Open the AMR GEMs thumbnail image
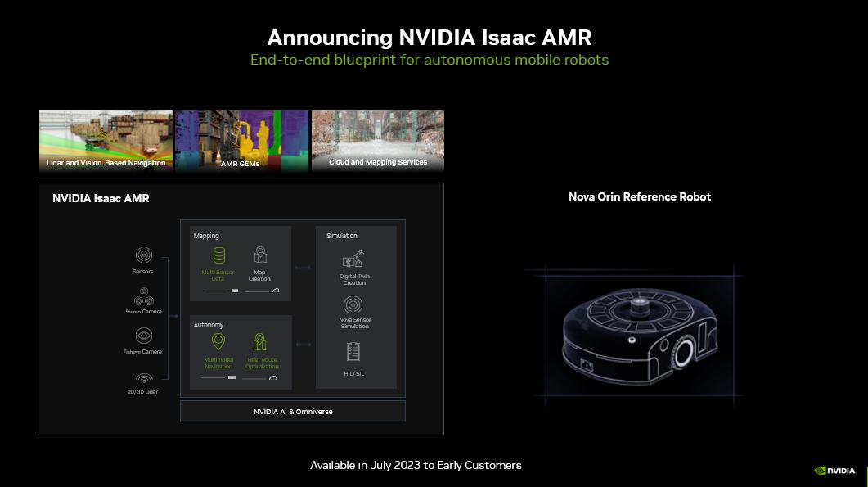The height and width of the screenshot is (487, 868). [x=241, y=141]
